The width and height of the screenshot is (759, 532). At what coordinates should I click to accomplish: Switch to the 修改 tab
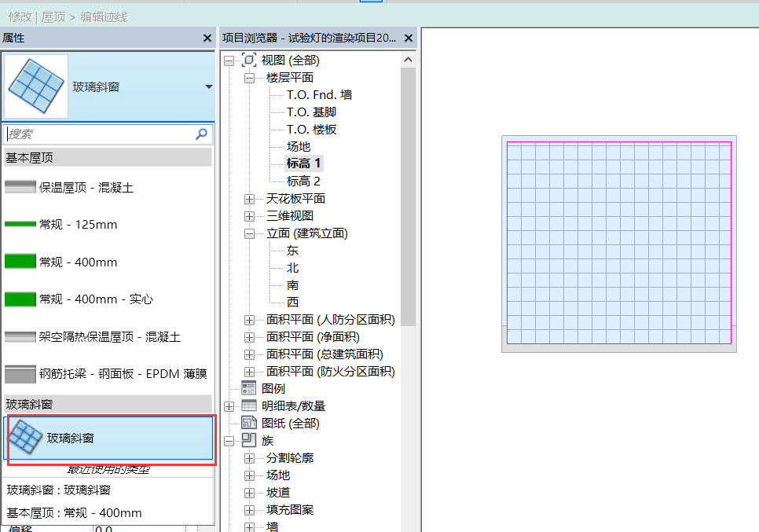click(18, 16)
